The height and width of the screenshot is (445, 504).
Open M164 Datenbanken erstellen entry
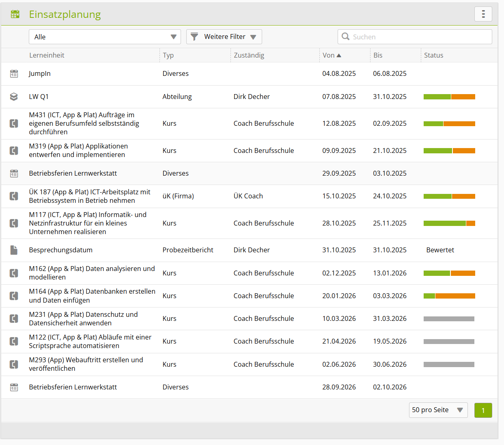pos(92,296)
